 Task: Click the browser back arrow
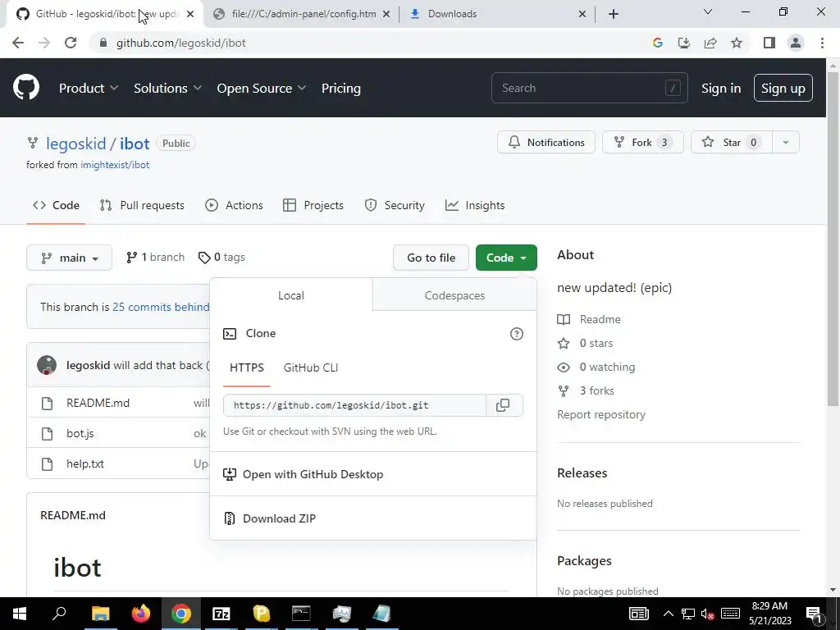tap(18, 43)
